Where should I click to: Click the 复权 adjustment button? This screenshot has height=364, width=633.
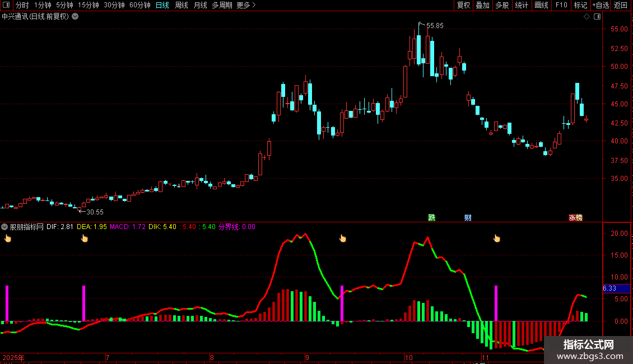(463, 5)
